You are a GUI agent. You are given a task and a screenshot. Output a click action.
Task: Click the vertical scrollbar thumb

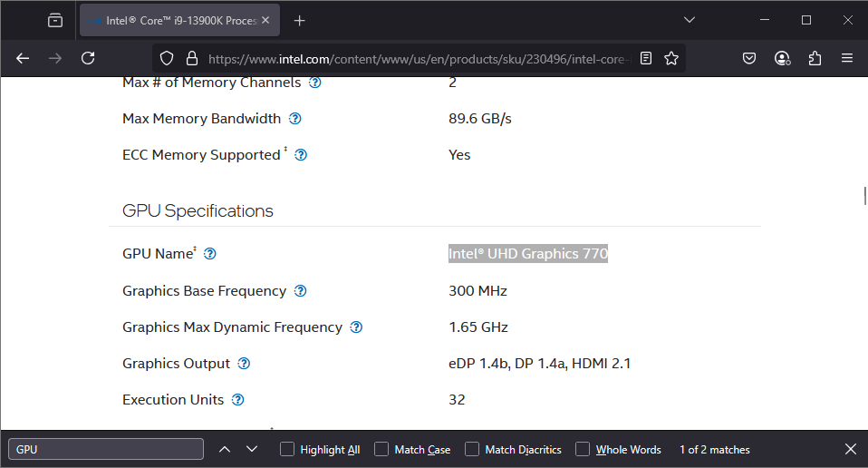point(864,195)
